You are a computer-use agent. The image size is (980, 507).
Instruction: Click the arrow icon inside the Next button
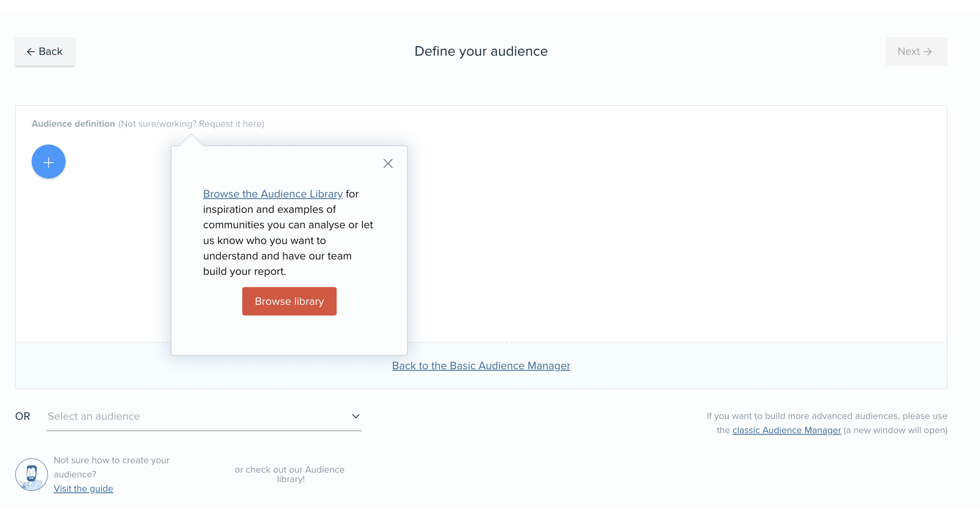[x=928, y=51]
